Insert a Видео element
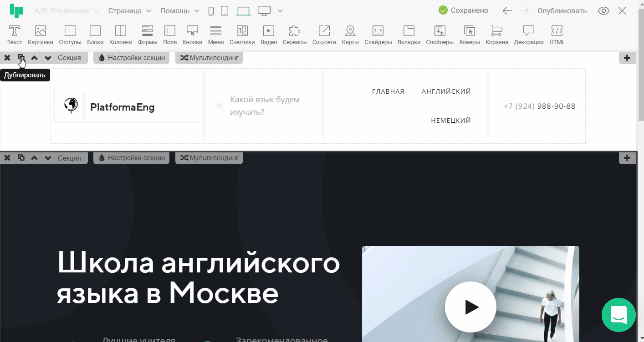The image size is (644, 342). (269, 35)
